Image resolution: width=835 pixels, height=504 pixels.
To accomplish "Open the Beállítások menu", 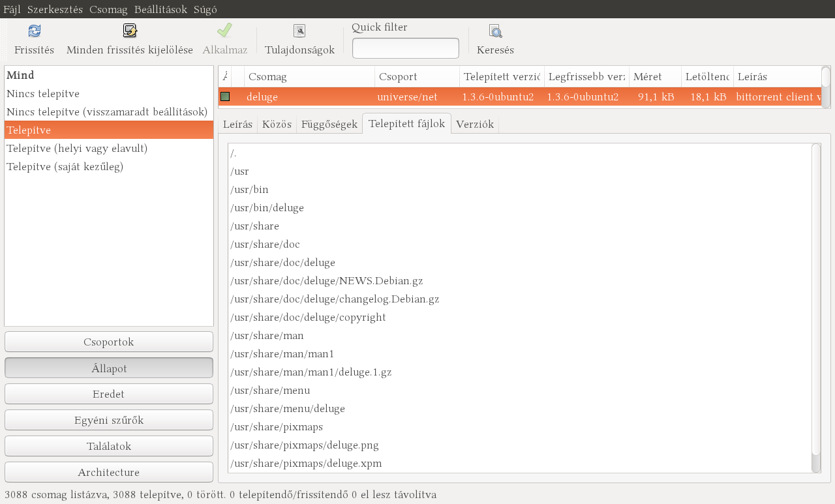I will pyautogui.click(x=160, y=9).
